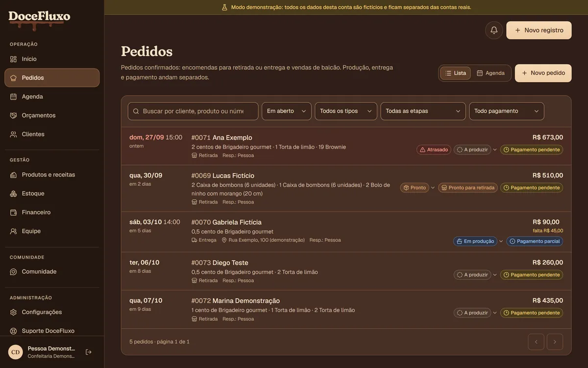
Task: Click Pagamento parcial badge on order #0070
Action: 535,241
